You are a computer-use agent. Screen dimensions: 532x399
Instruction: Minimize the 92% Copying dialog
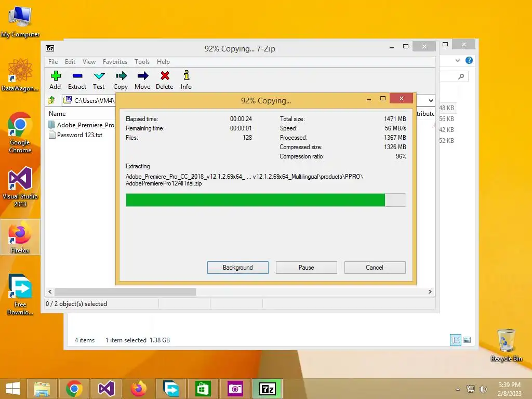click(369, 99)
